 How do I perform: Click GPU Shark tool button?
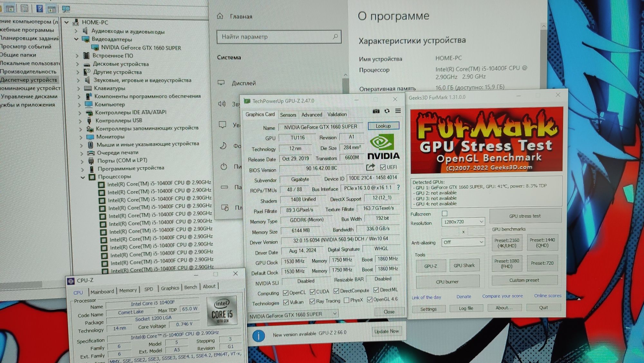tap(464, 265)
